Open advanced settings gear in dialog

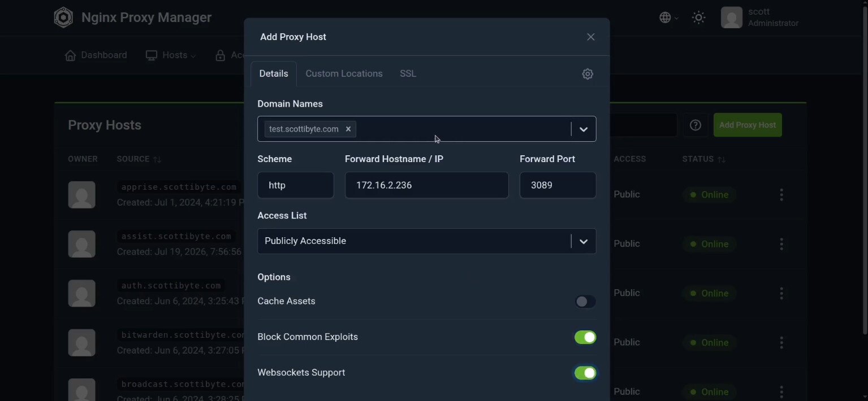tap(588, 74)
